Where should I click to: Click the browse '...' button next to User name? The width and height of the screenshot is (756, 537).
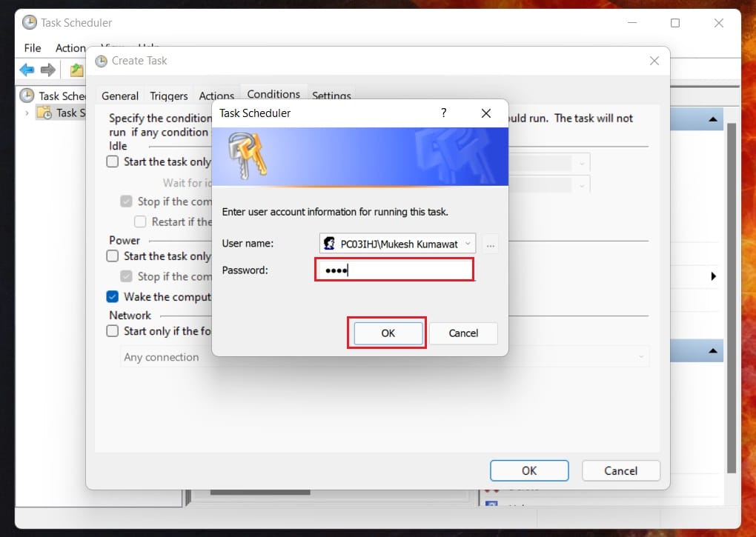pos(491,245)
